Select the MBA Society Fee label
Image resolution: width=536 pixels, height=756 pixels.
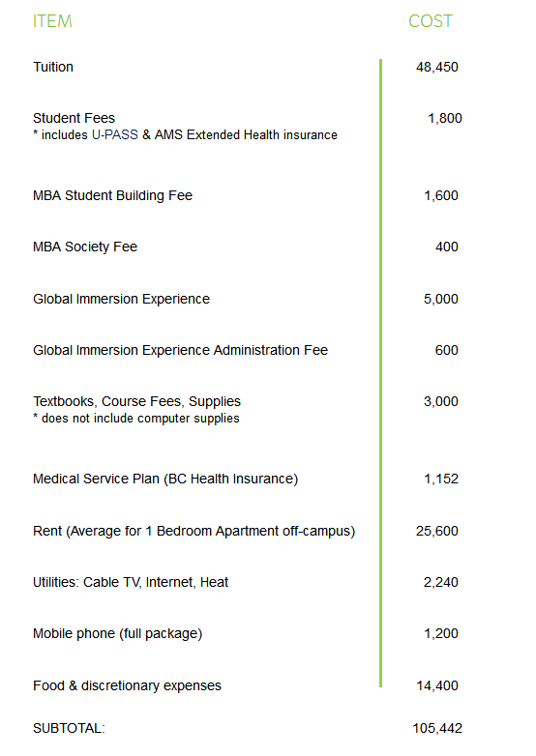[x=85, y=247]
